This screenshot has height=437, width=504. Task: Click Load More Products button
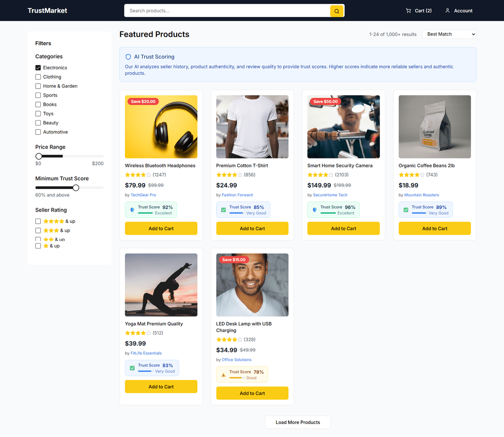point(298,423)
